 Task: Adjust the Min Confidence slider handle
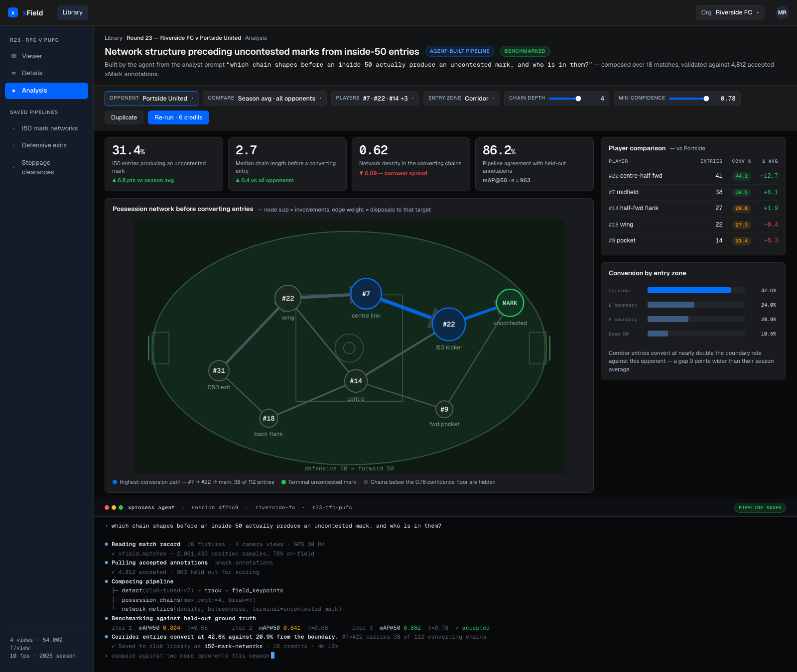tap(706, 99)
